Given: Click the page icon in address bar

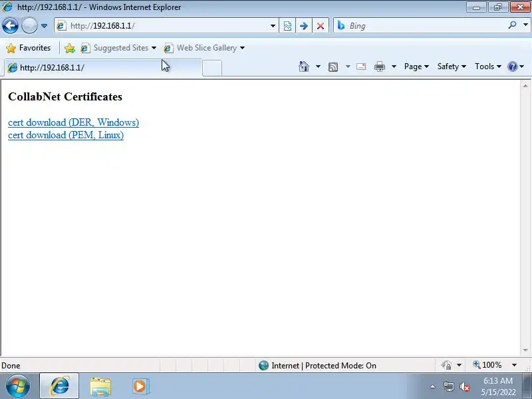Looking at the screenshot, I should point(61,26).
